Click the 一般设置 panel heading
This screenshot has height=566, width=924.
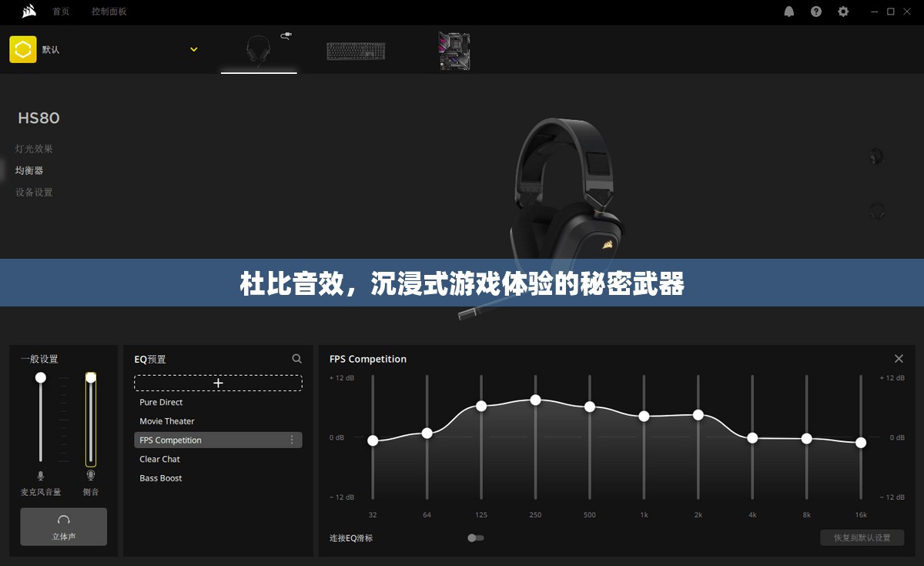pos(39,359)
